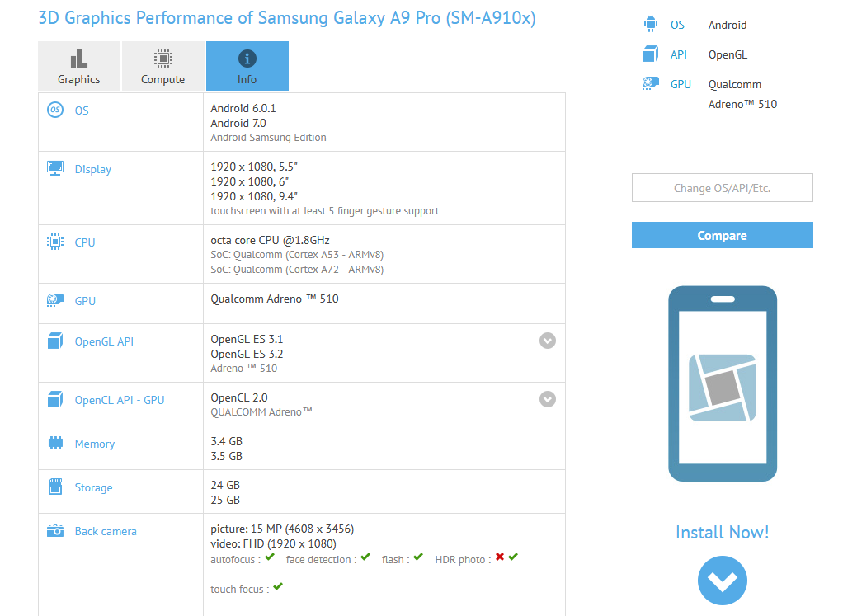This screenshot has height=616, width=843.
Task: Click the OS row icon in table
Action: [x=55, y=110]
